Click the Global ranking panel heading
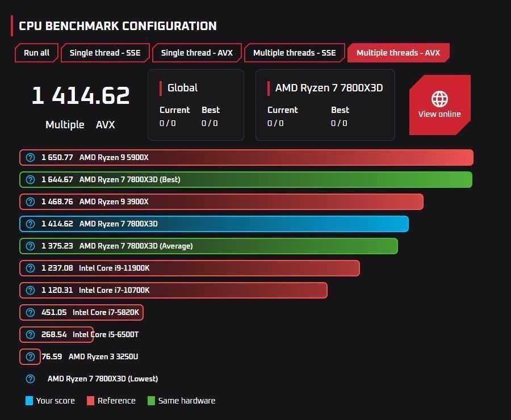Viewport: 511px width, 420px height. tap(182, 88)
